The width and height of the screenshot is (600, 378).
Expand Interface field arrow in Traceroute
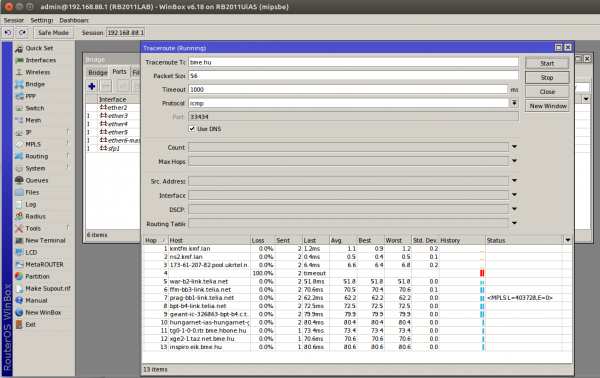[514, 195]
